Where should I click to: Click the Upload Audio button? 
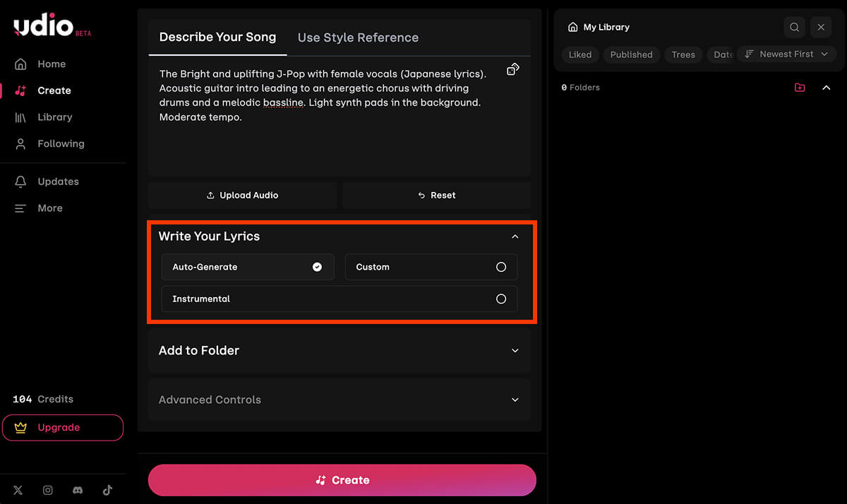click(243, 195)
